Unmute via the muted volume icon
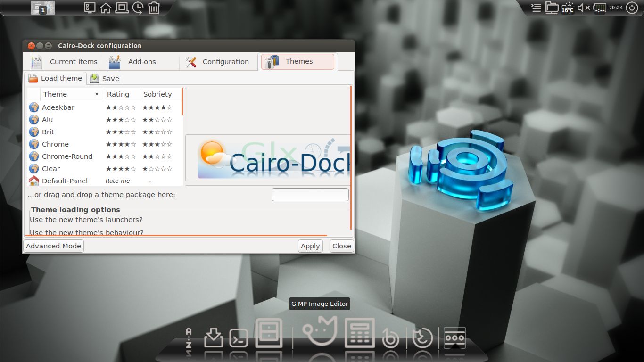This screenshot has width=644, height=362. (584, 8)
